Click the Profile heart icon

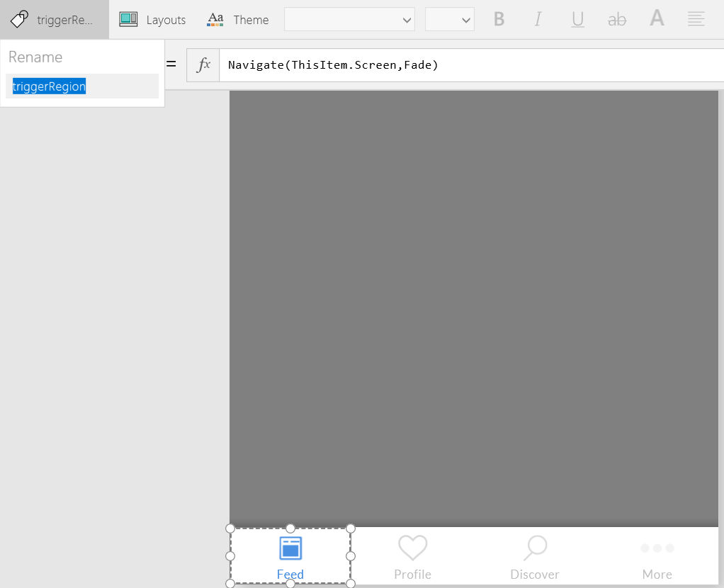click(x=412, y=548)
